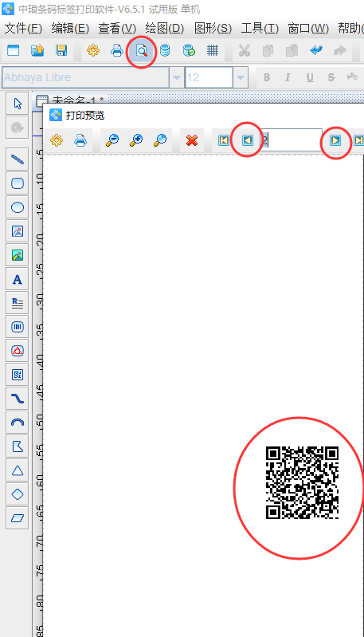Open the 查看(V) menu
Screen dimensions: 364x637
117,29
